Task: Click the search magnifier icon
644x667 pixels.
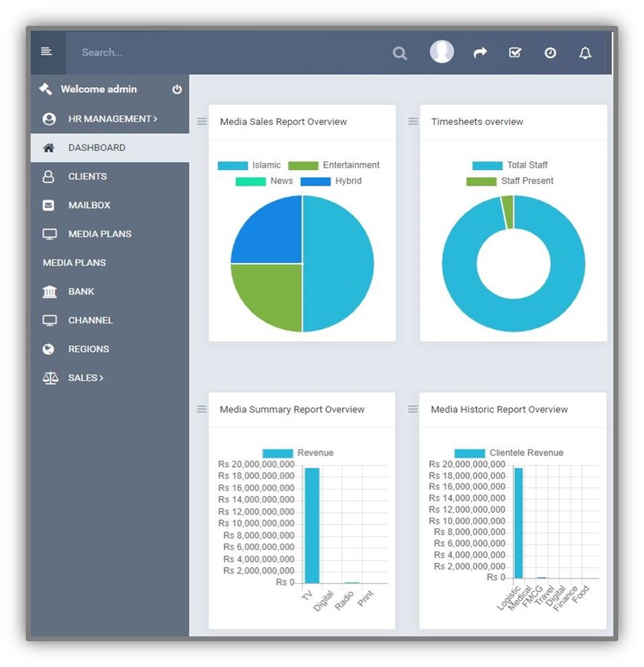Action: (399, 53)
